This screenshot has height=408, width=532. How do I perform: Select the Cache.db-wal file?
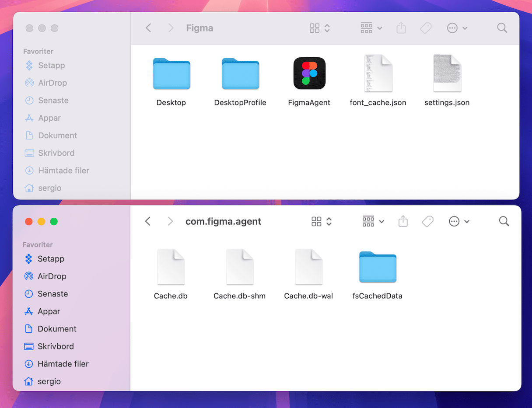[308, 267]
